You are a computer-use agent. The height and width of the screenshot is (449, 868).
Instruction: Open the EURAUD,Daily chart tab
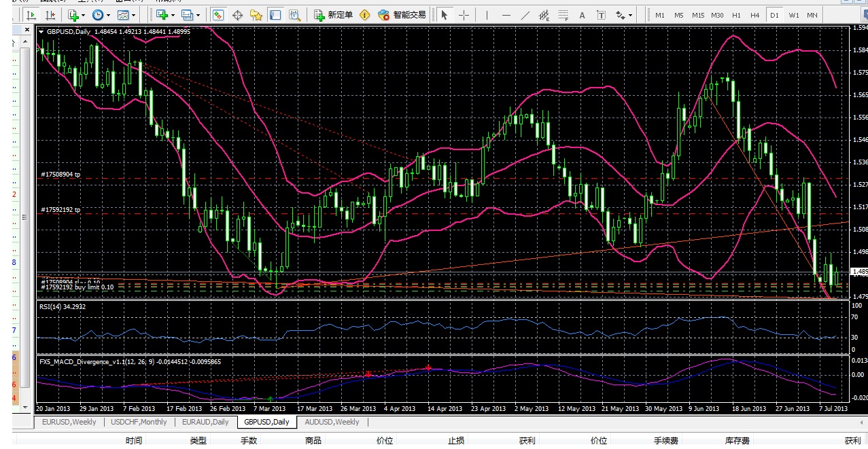(205, 422)
